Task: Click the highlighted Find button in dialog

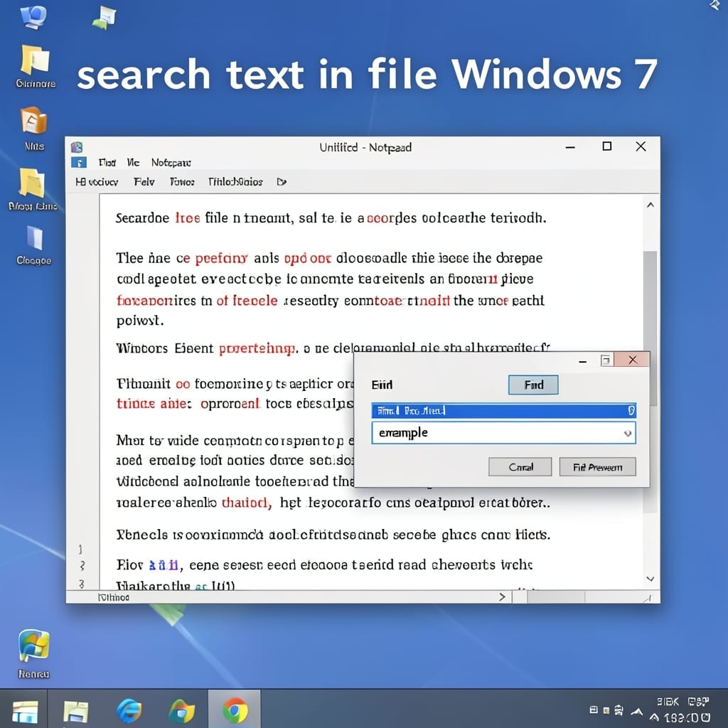Action: click(533, 385)
